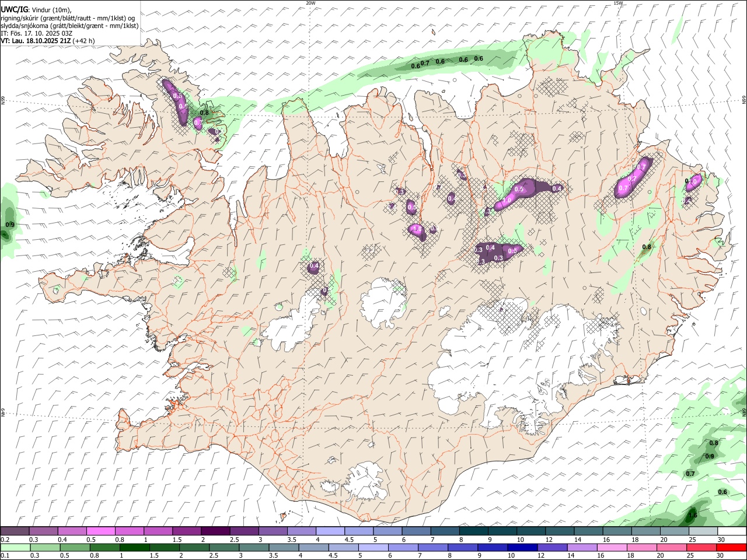Image resolution: width=747 pixels, height=560 pixels.
Task: Click the 'VT: Lau. 18.10.2025 21Z (+42 h)' line
Action: coord(48,41)
